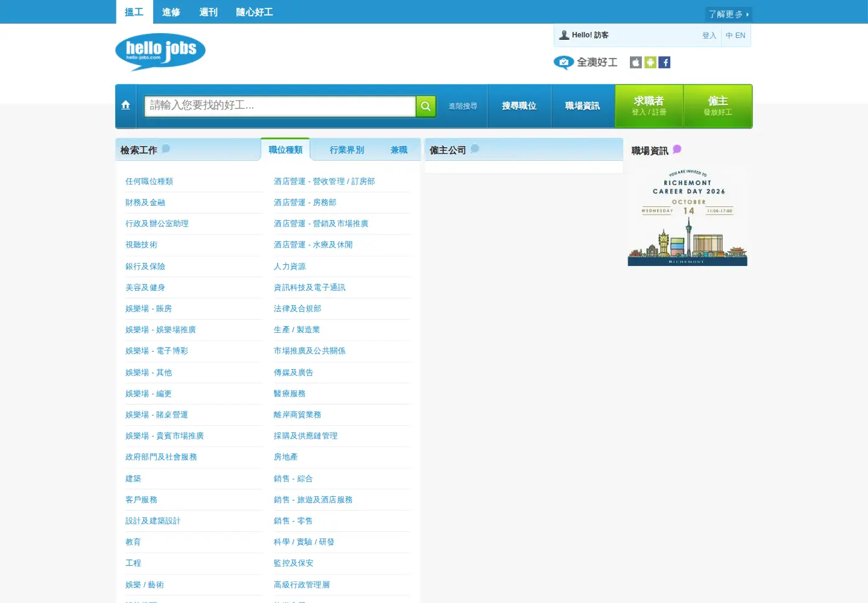Click the hello jobs logo
Viewport: 868px width, 603px height.
click(160, 52)
